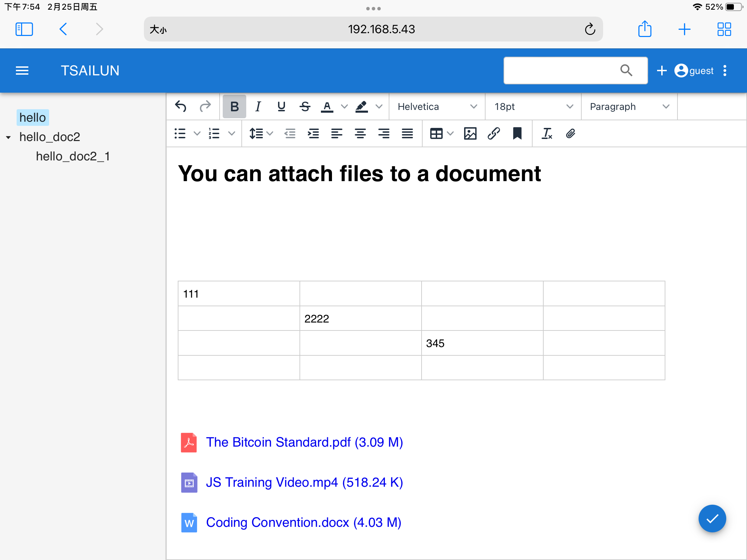This screenshot has height=560, width=747.
Task: Align text to the left
Action: pos(337,133)
